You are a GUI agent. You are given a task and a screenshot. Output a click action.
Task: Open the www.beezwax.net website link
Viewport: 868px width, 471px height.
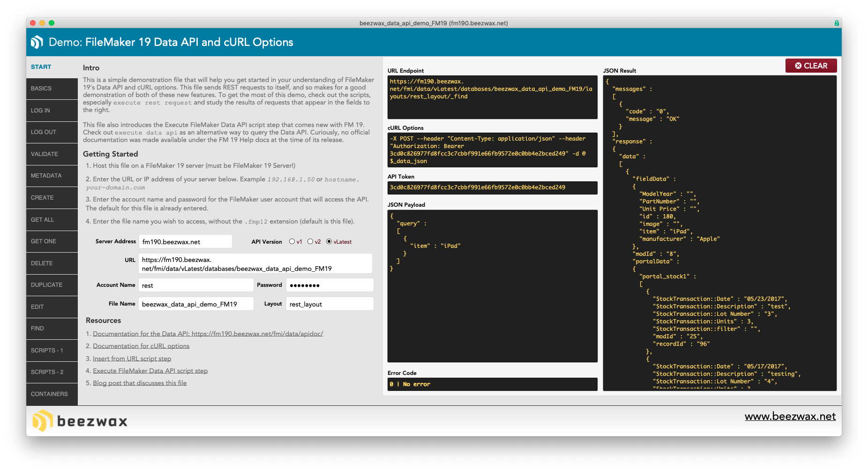point(790,417)
